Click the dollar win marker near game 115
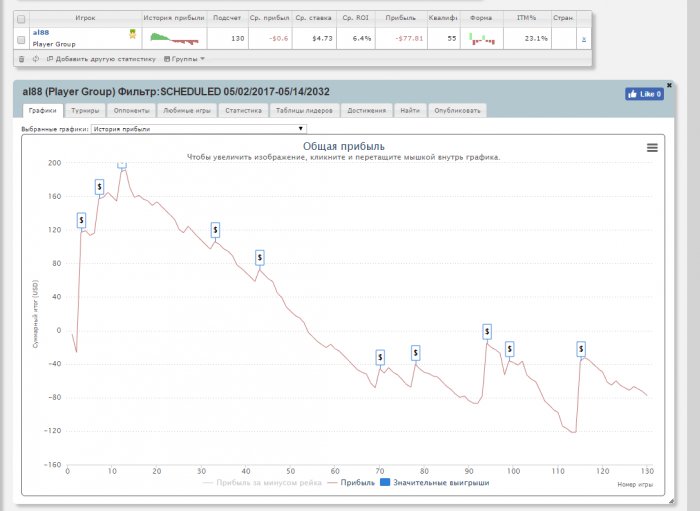The width and height of the screenshot is (700, 511). click(x=581, y=349)
